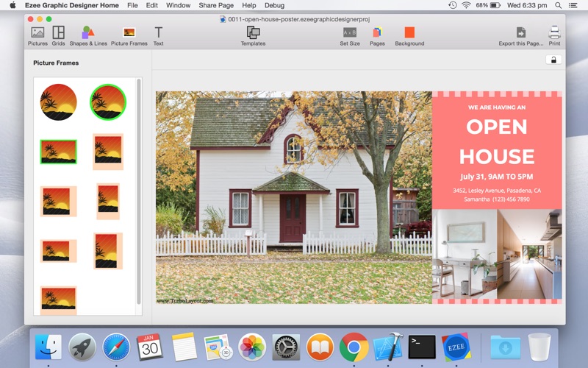Choose the green-bordered rectangle picture frame
Viewport: 588px width, 368px height.
pyautogui.click(x=59, y=152)
